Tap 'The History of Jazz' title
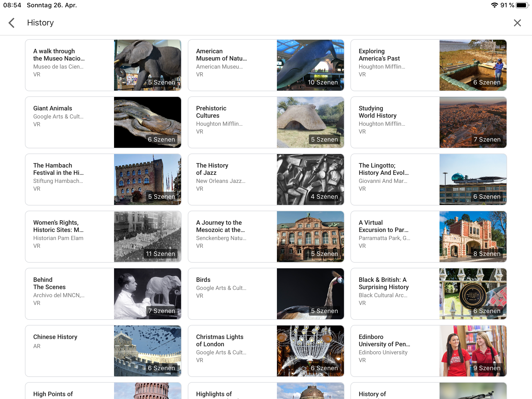 click(x=212, y=169)
